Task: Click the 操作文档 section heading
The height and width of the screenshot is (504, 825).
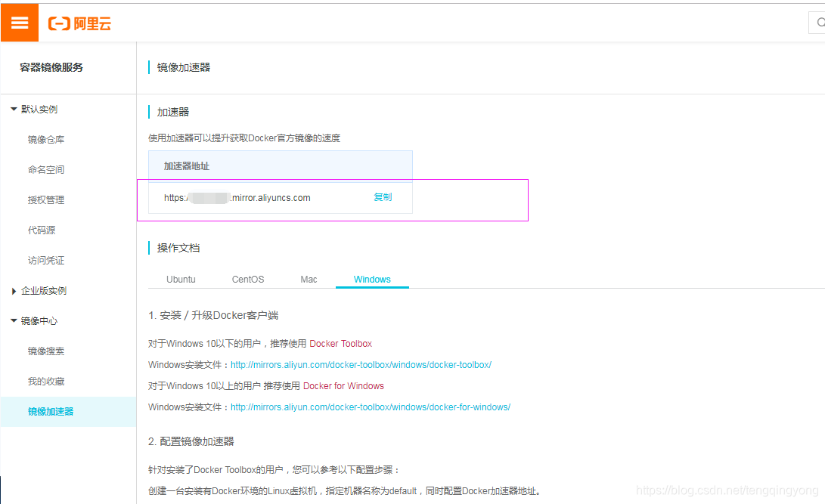Action: click(178, 248)
